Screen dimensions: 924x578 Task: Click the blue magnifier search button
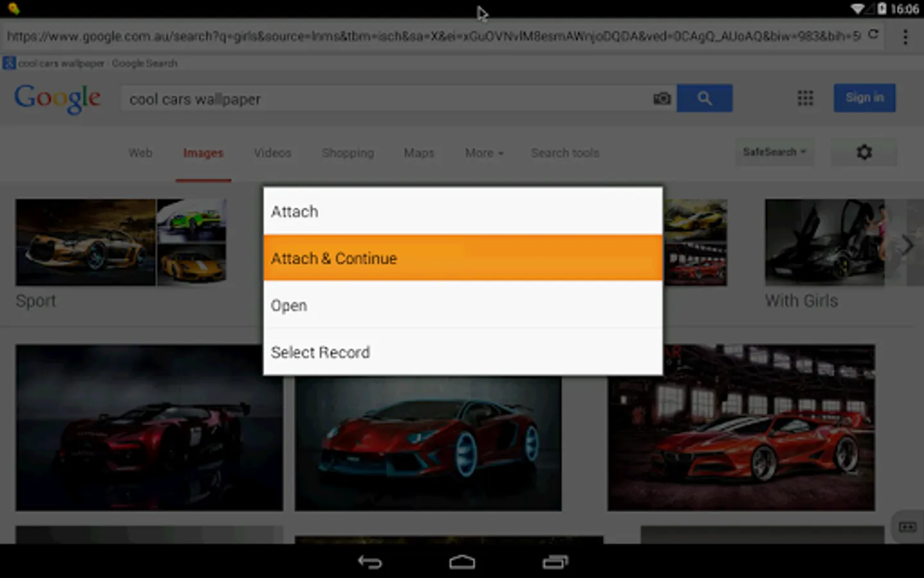point(705,98)
